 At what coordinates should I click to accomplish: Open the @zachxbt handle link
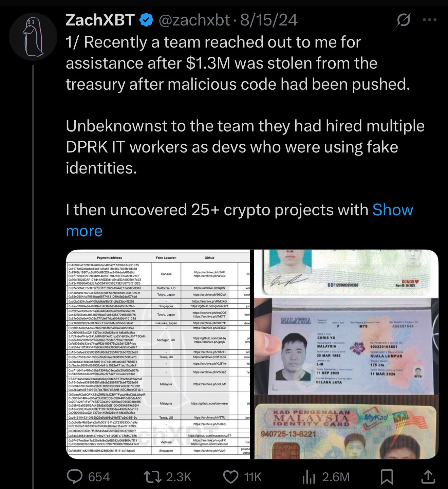194,20
